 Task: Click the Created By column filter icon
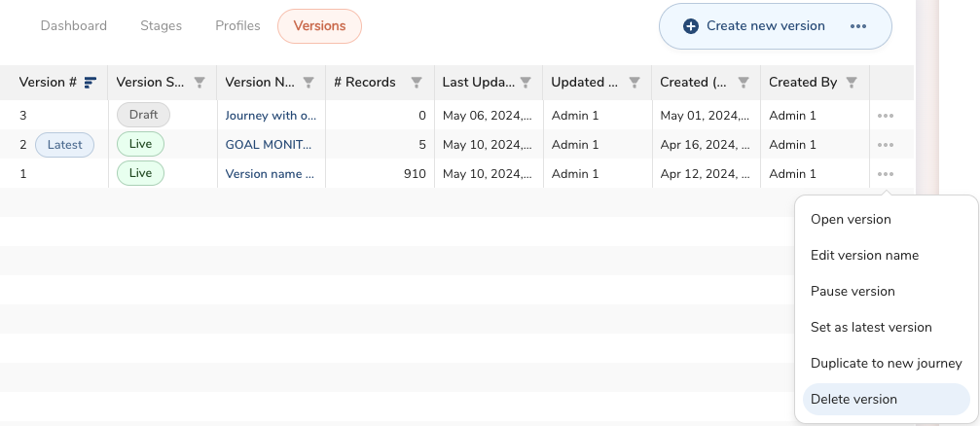852,83
